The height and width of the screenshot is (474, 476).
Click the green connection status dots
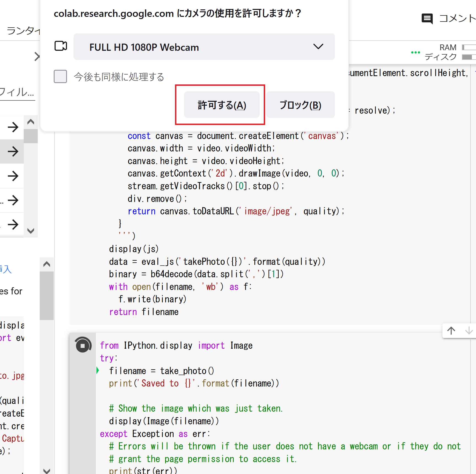(415, 52)
